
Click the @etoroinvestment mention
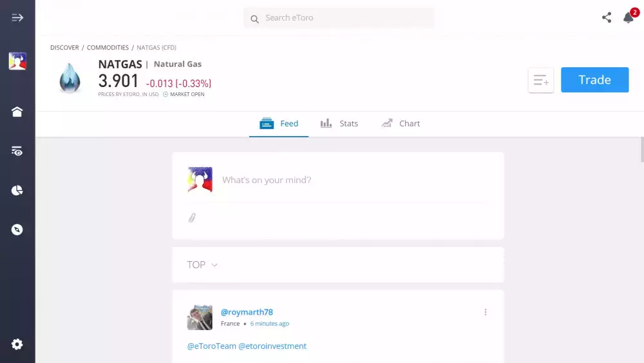272,346
